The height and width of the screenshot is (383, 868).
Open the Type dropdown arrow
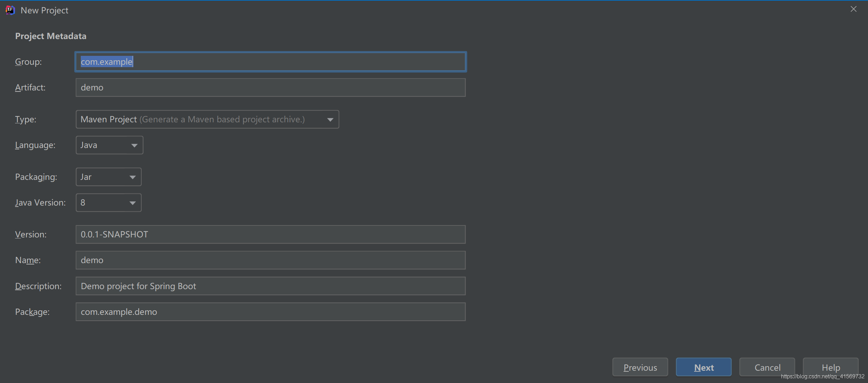[330, 120]
